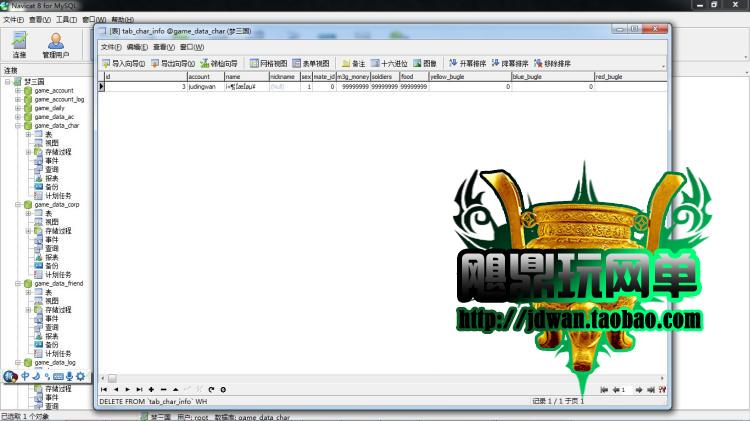Click the page number field

[x=627, y=390]
